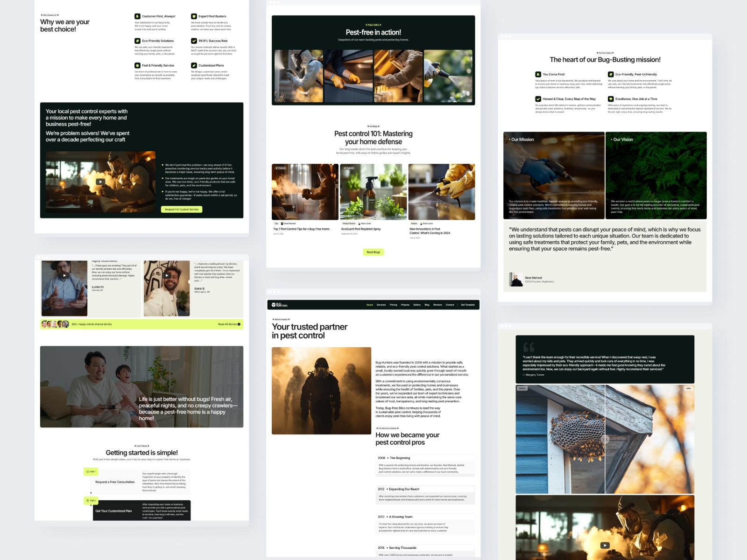Switch to the Pricing nav tab
747x560 pixels.
point(394,304)
